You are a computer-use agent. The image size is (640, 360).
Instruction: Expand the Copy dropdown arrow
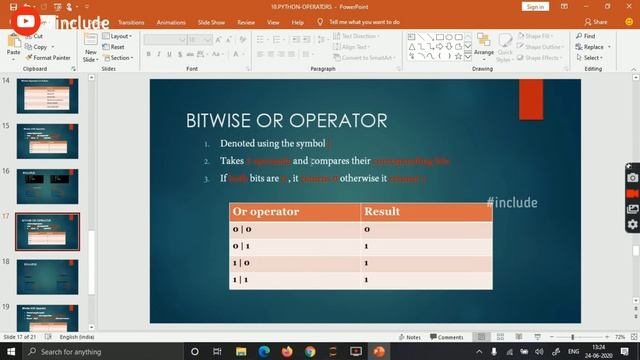(53, 47)
